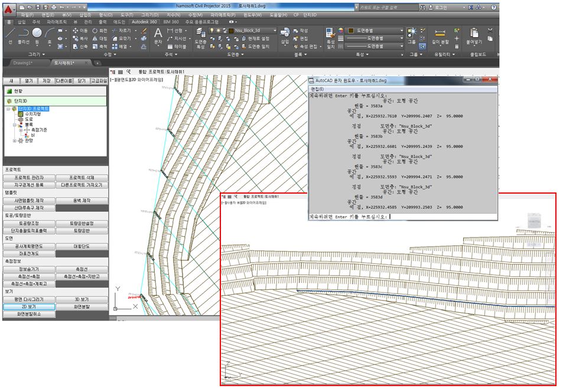Expand the 관망 tree node
The image size is (563, 392).
tap(14, 141)
